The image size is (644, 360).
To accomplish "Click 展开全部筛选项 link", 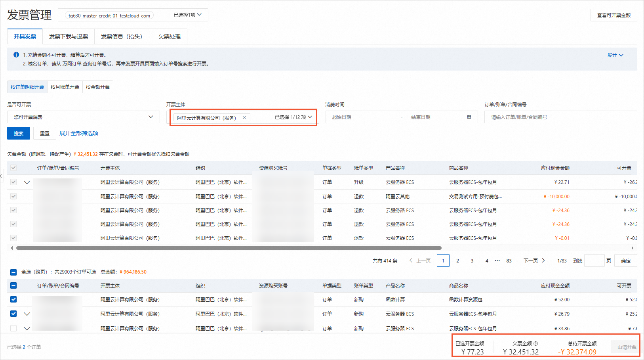I will click(79, 133).
